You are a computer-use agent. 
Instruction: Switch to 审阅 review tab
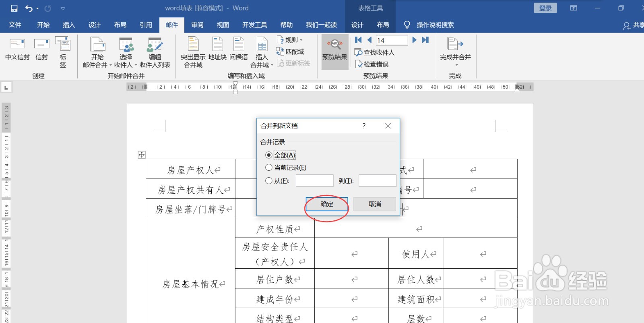[x=197, y=25]
